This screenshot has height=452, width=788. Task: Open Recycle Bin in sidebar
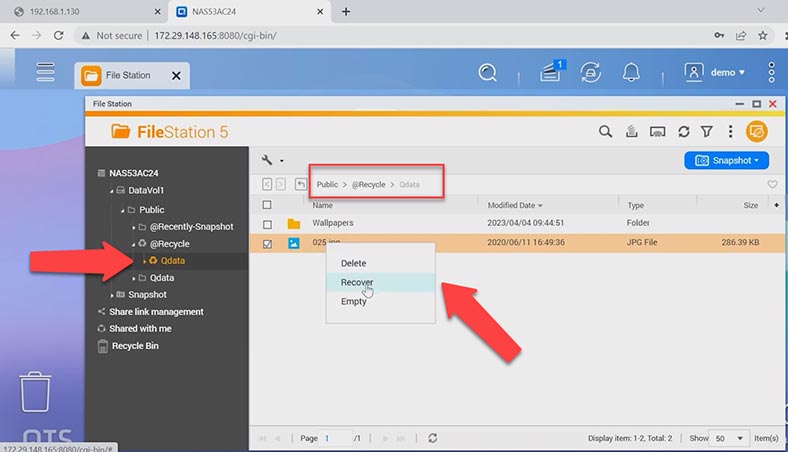coord(135,346)
